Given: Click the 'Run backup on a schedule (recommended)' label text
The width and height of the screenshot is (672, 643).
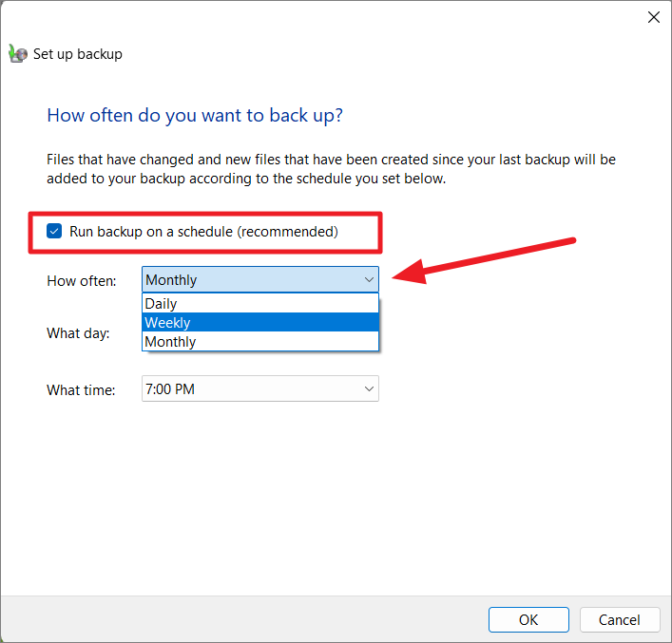Looking at the screenshot, I should 203,232.
